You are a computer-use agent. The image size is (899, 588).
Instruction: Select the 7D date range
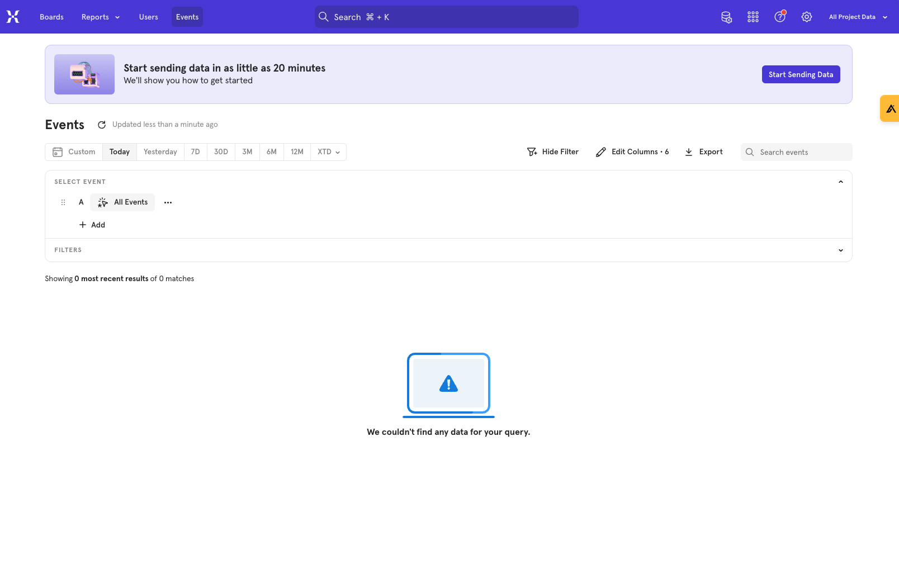pyautogui.click(x=195, y=152)
